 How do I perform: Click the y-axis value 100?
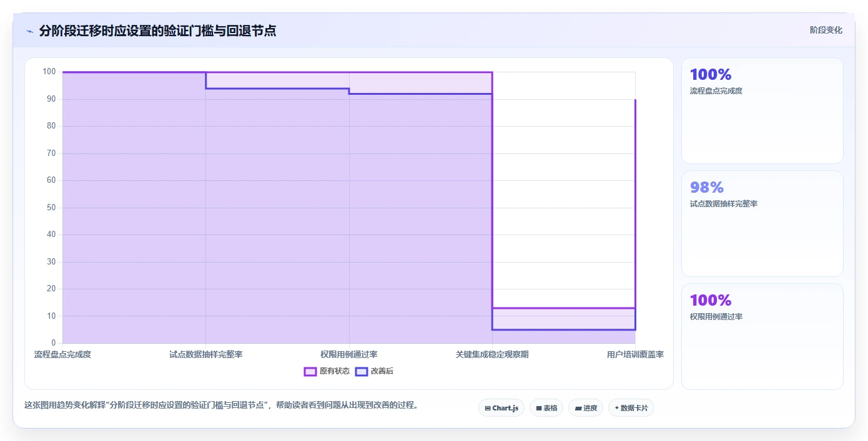click(x=49, y=72)
